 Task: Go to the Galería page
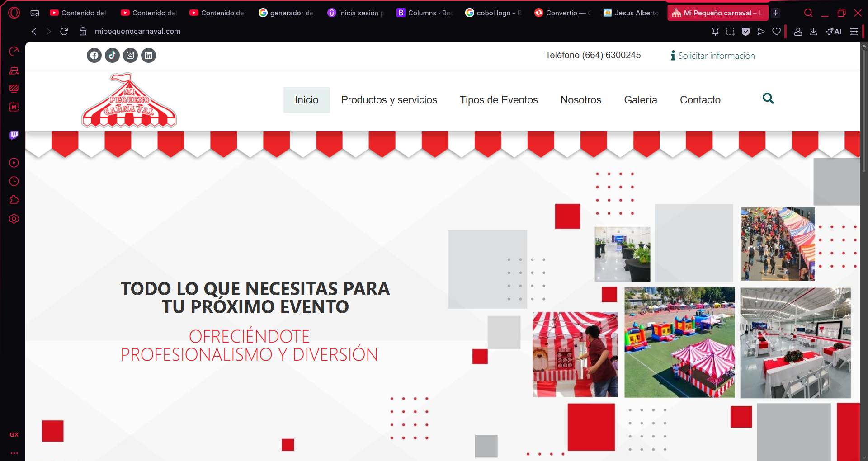(640, 100)
